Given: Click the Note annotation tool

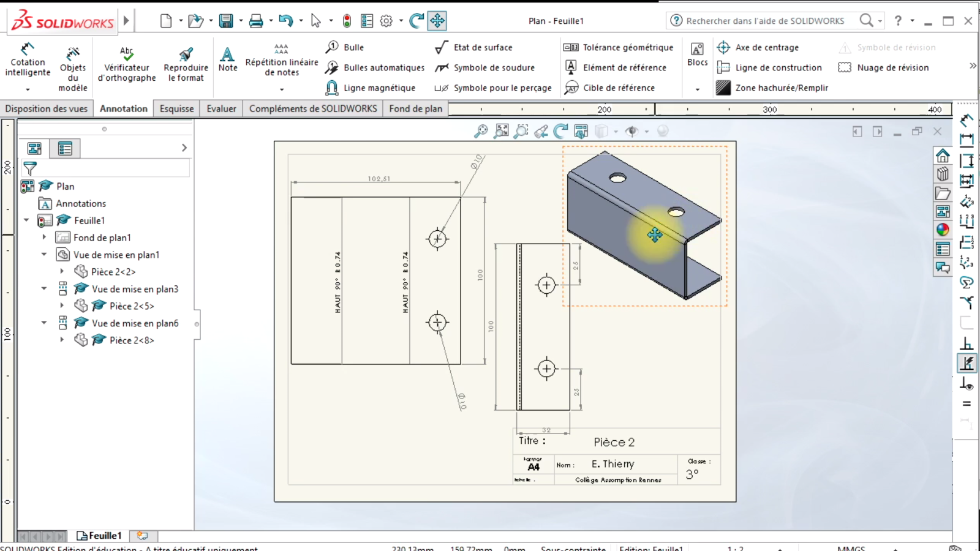Looking at the screenshot, I should pos(227,59).
